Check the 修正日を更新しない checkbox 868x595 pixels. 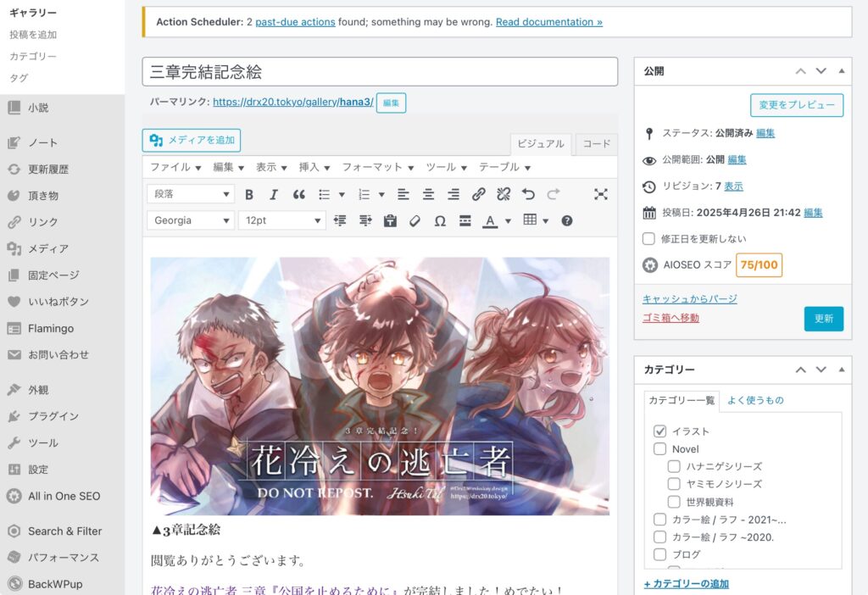[648, 238]
